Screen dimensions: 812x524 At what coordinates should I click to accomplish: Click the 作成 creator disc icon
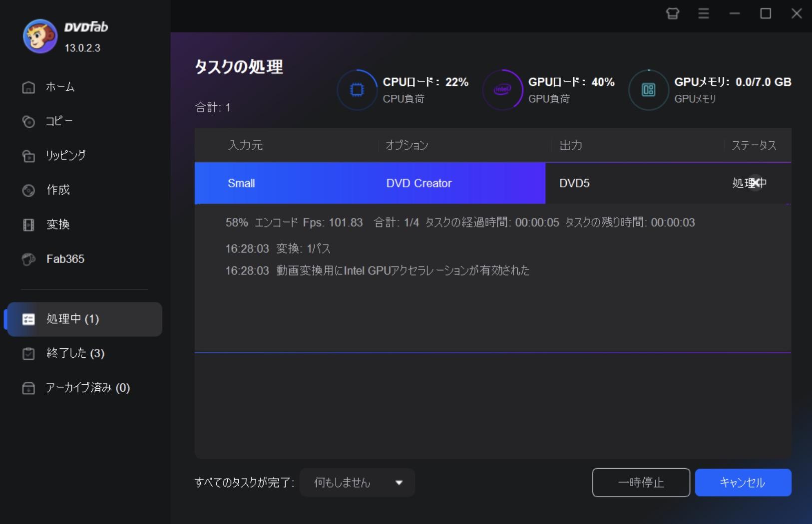[28, 191]
